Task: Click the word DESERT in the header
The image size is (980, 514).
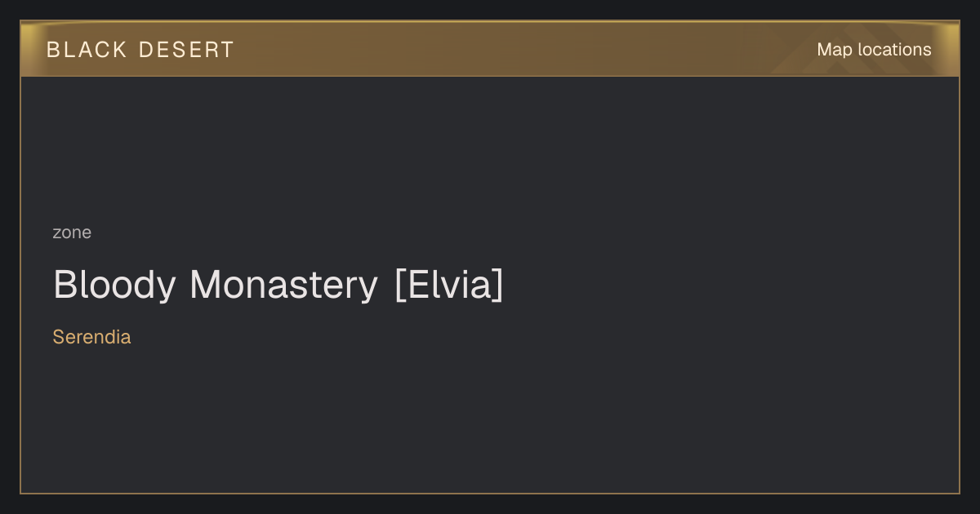Action: click(187, 50)
